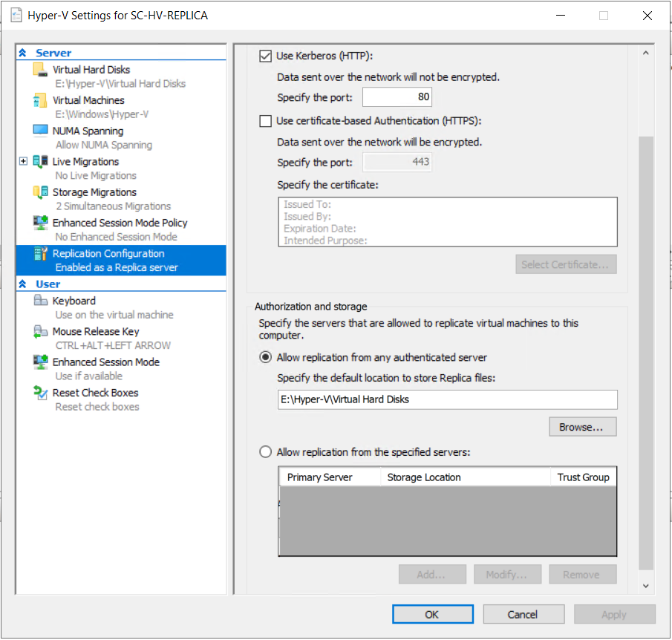Screen dimensions: 672x640
Task: Collapse the Server section chevron
Action: point(23,53)
